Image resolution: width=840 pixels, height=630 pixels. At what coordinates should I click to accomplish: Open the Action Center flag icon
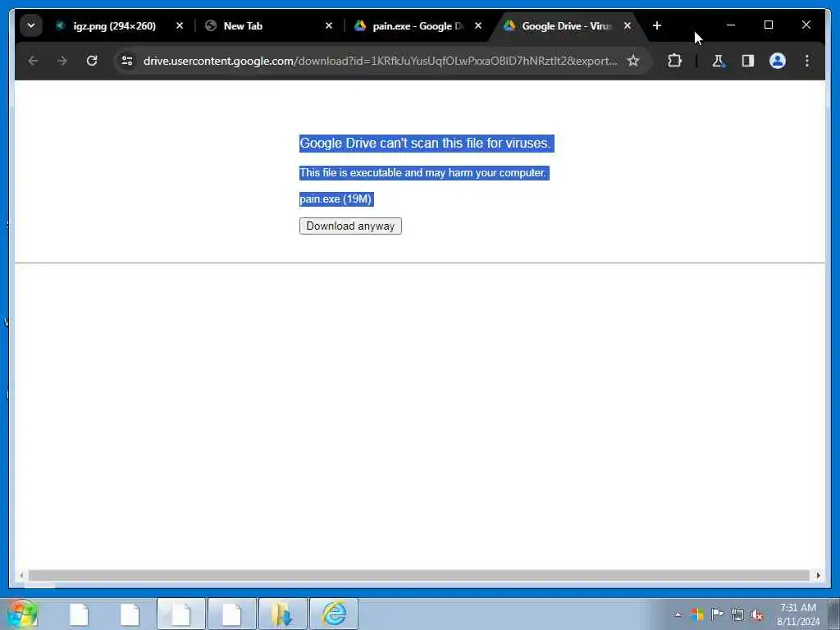(x=717, y=614)
